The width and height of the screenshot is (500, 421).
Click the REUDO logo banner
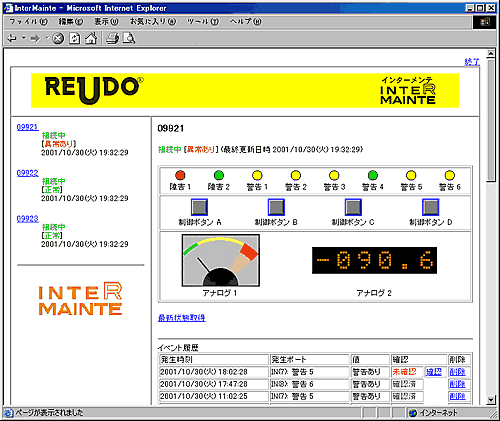click(x=245, y=91)
